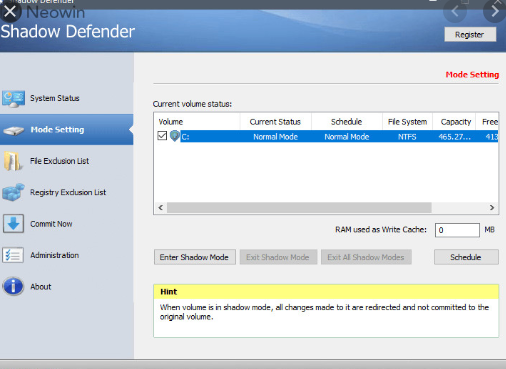Open the System Status page
506x369 pixels.
pos(67,98)
